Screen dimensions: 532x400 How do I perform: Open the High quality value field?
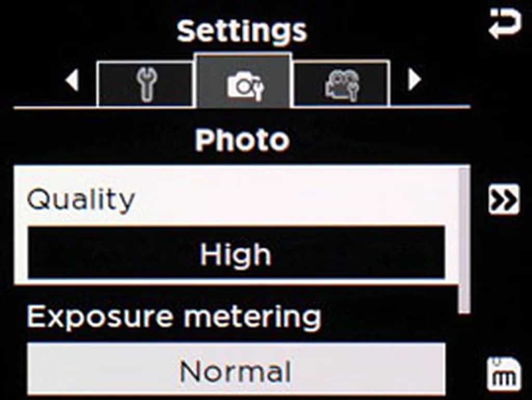(236, 253)
